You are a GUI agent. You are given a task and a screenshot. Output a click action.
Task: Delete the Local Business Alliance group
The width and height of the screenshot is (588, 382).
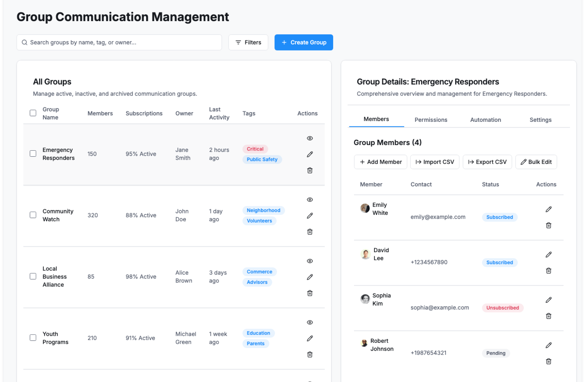310,293
